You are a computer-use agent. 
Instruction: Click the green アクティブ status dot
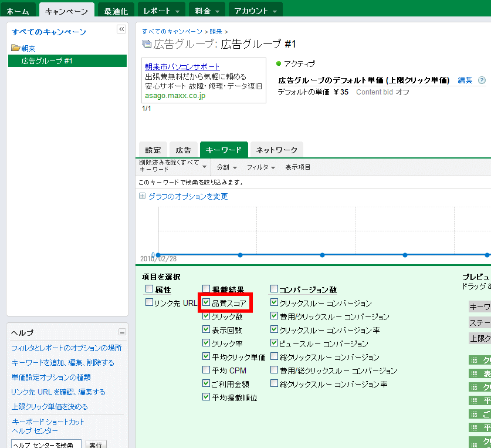pos(279,63)
